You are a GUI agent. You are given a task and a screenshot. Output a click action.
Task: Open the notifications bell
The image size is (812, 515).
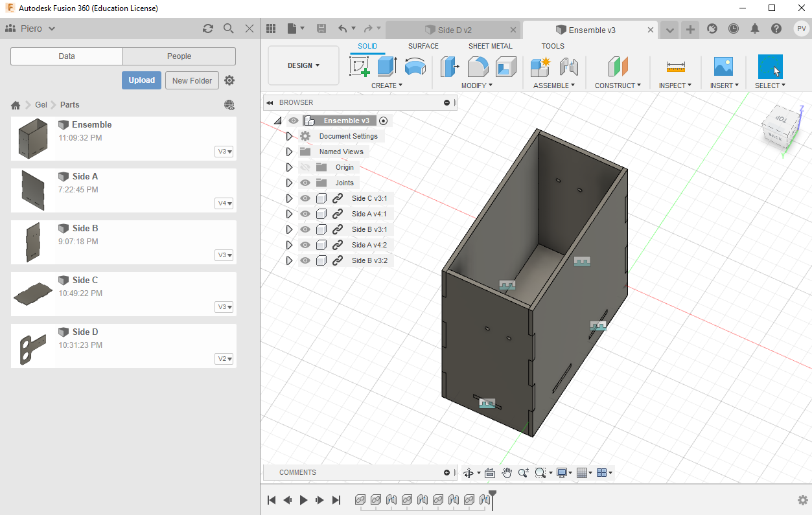coord(755,29)
